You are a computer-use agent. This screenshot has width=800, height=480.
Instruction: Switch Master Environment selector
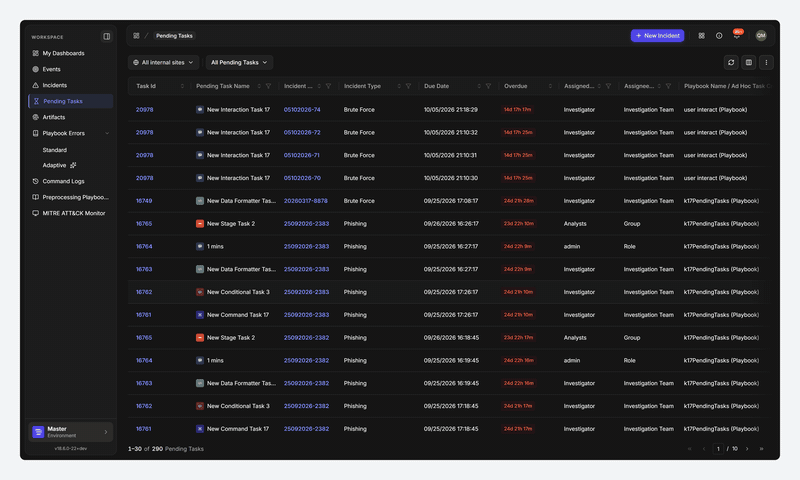pyautogui.click(x=70, y=432)
